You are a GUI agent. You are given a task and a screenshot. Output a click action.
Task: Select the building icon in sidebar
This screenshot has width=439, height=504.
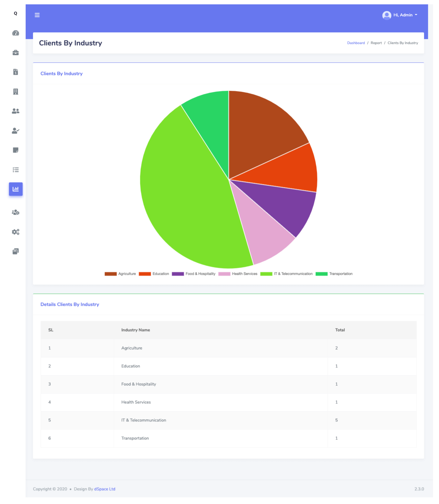point(16,92)
